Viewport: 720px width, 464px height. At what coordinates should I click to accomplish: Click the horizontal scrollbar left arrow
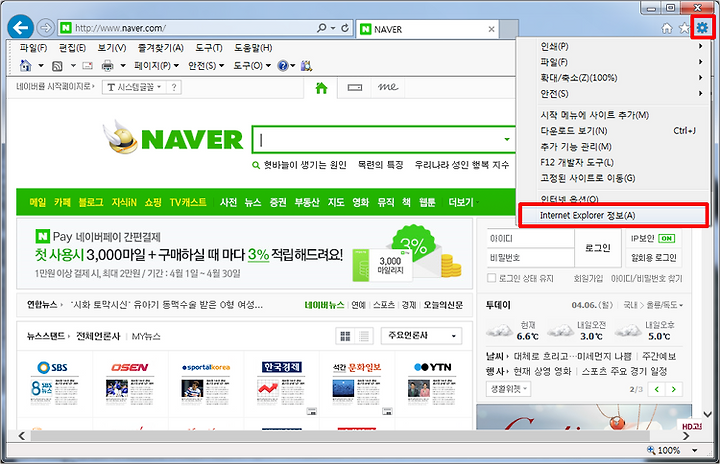(22, 436)
